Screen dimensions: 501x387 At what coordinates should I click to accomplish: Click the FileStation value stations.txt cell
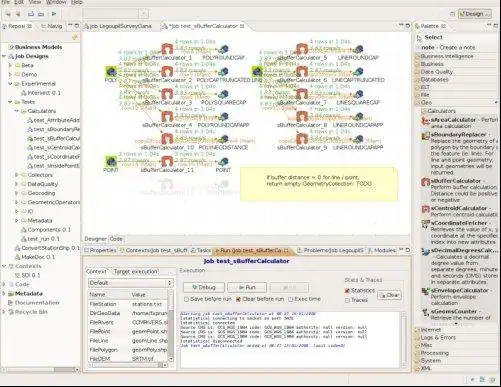point(148,304)
